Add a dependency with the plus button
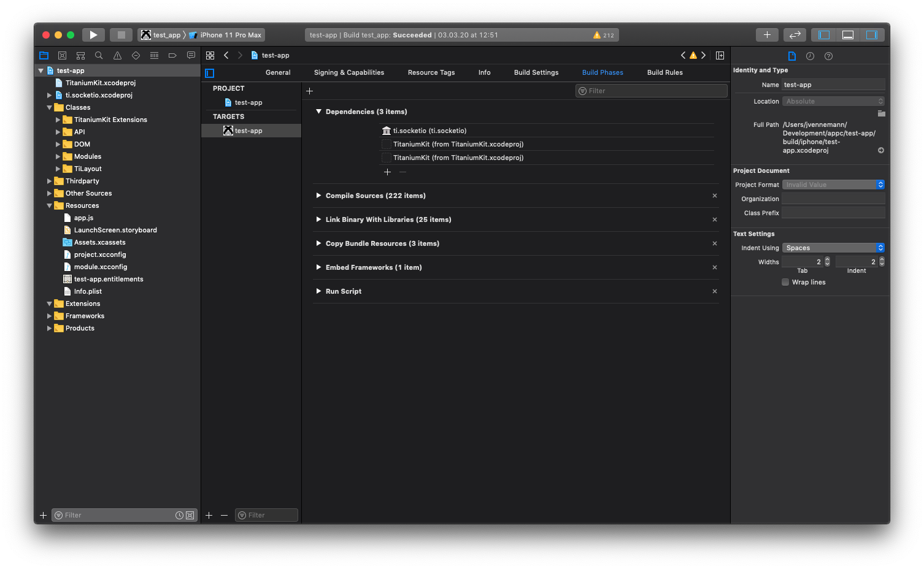The width and height of the screenshot is (924, 569). [x=387, y=172]
